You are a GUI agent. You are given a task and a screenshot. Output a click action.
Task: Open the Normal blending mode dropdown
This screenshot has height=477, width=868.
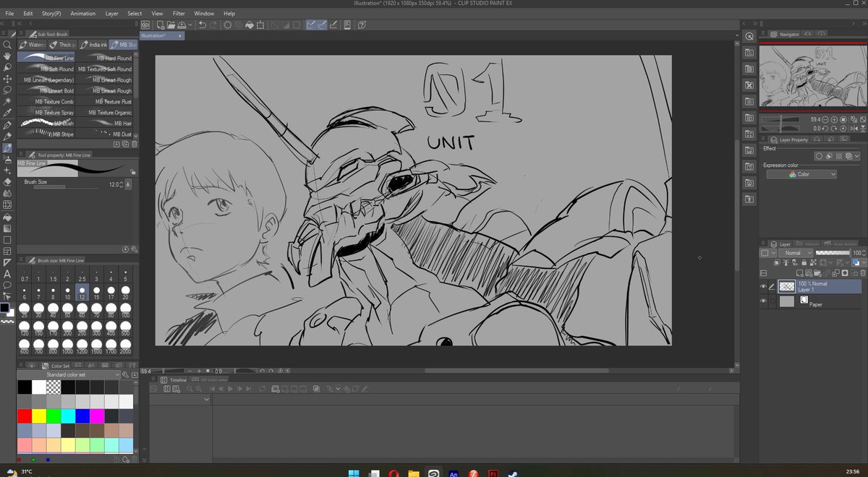coord(797,253)
